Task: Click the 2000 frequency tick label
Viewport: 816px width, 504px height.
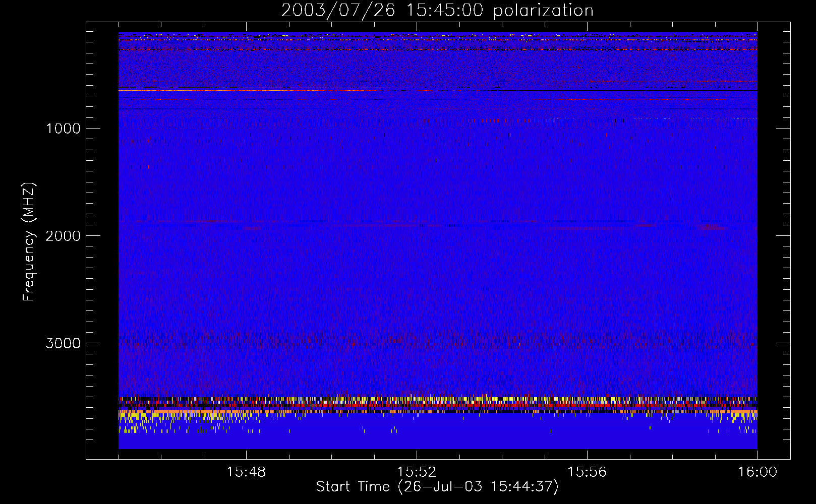Action: click(x=63, y=236)
